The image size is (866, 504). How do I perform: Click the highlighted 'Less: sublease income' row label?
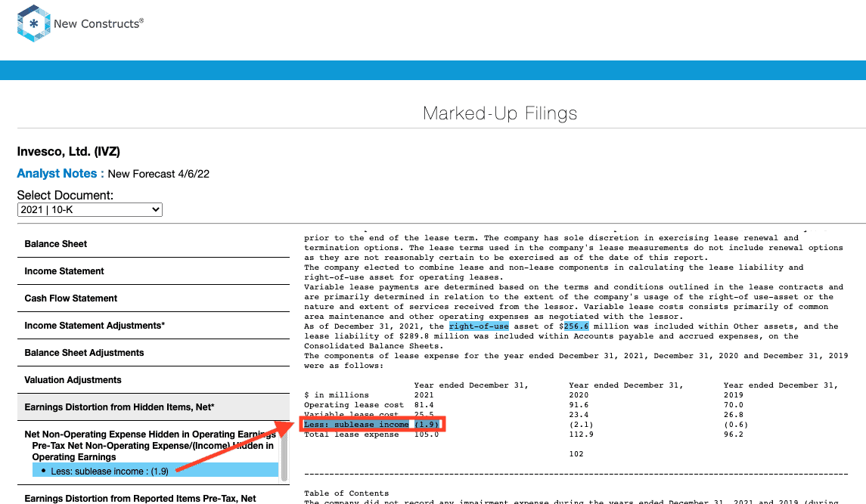[356, 425]
